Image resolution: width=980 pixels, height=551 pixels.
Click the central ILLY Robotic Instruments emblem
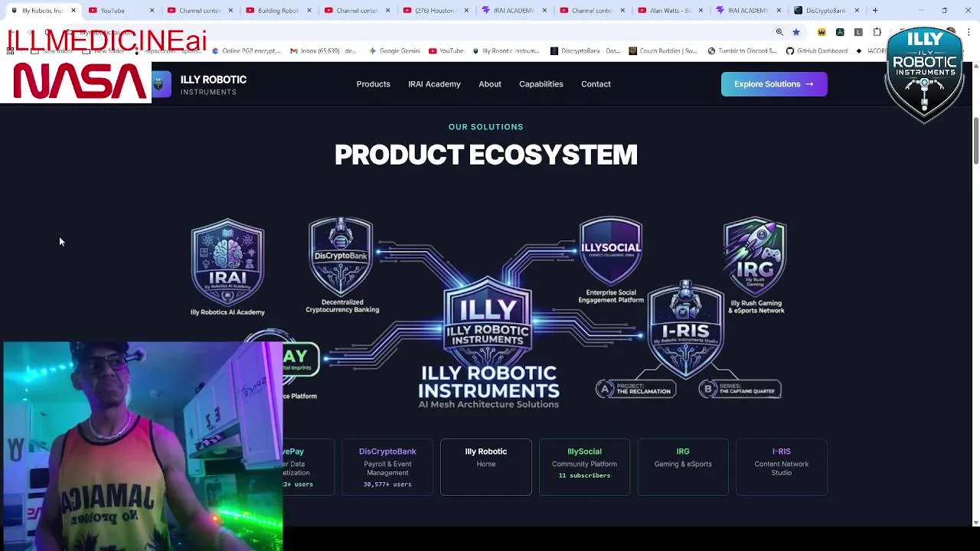(488, 321)
